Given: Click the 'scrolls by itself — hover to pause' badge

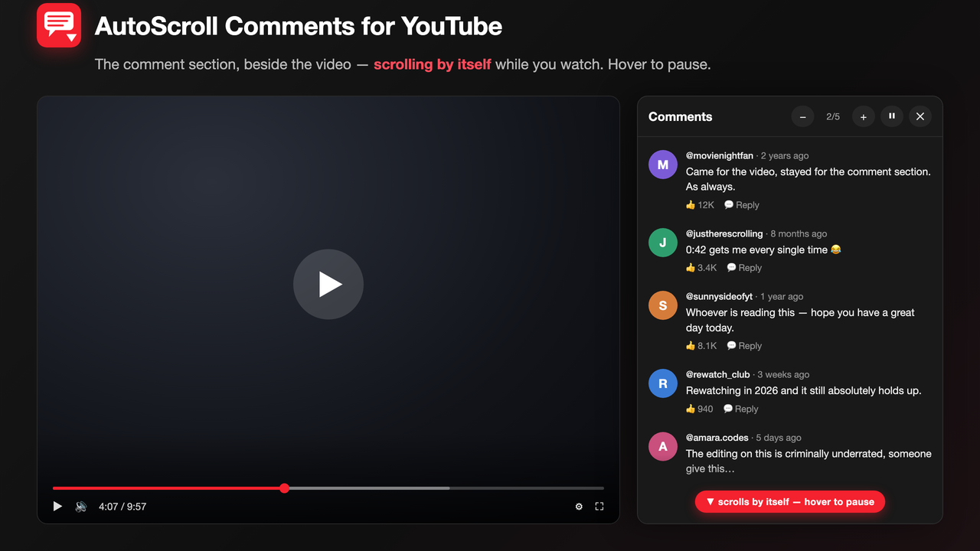Looking at the screenshot, I should [x=790, y=502].
